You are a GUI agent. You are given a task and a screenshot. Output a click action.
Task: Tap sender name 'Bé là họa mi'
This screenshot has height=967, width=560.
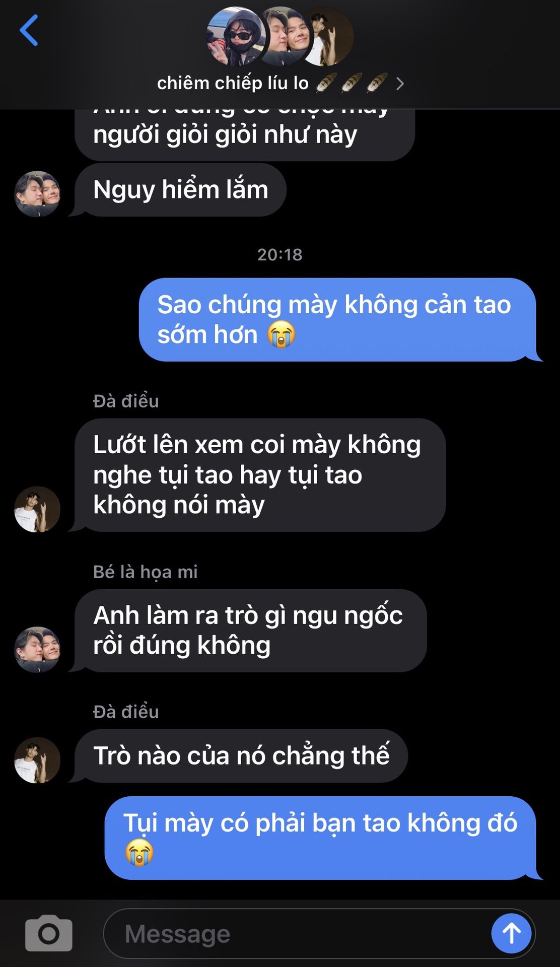coord(145,572)
